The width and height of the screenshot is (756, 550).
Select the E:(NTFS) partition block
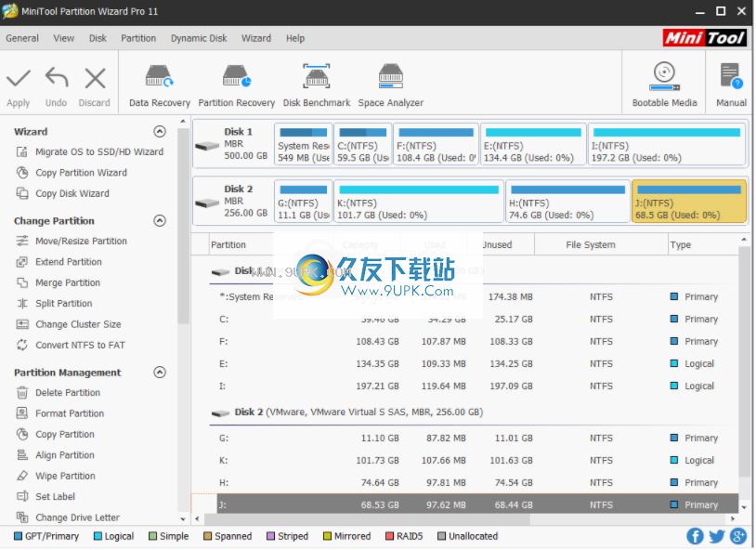click(x=533, y=144)
